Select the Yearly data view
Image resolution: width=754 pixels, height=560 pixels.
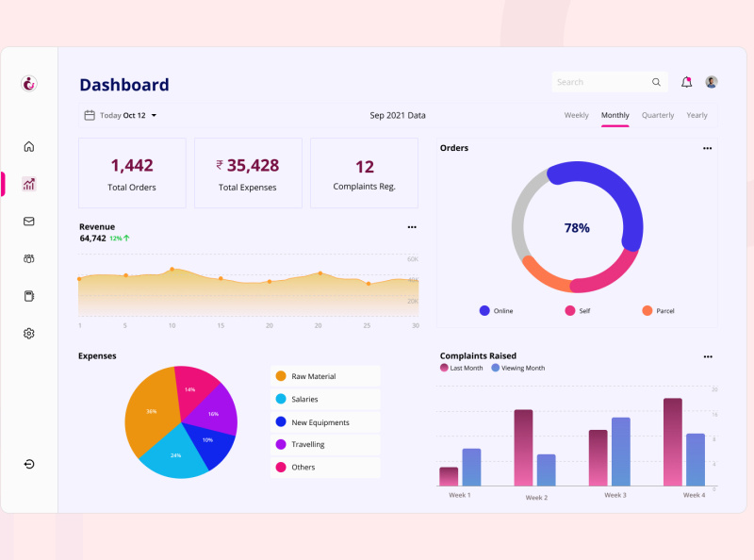coord(697,114)
